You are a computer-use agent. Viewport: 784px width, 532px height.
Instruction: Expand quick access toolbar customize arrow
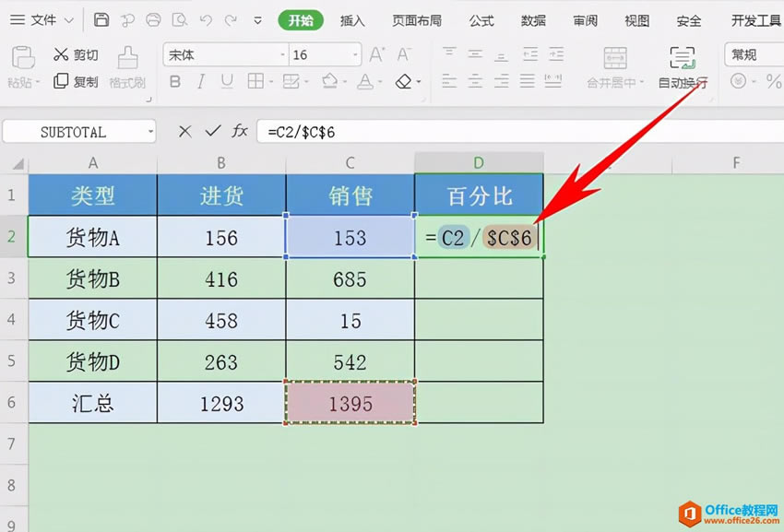coord(257,20)
